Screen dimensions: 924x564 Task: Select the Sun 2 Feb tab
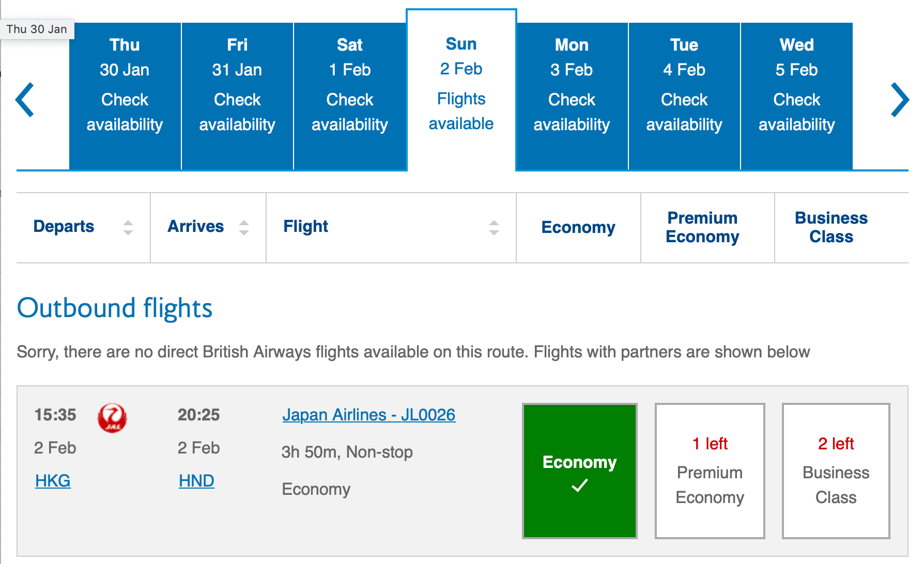[461, 90]
